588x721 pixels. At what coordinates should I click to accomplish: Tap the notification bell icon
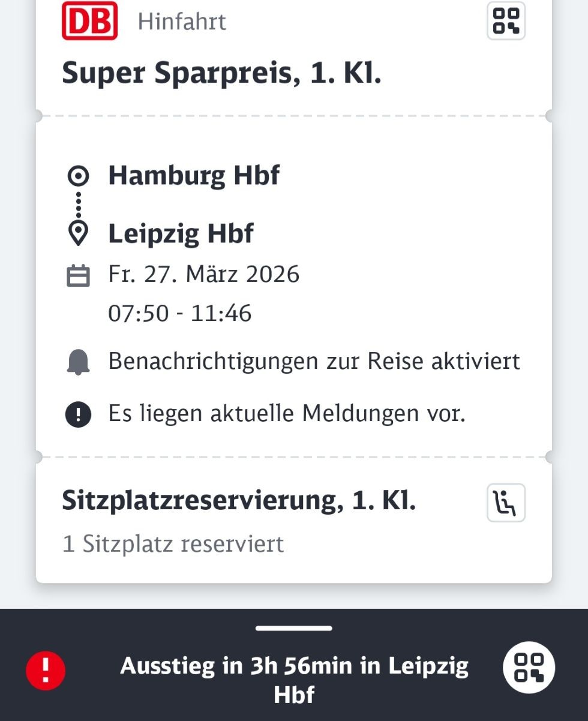[78, 362]
